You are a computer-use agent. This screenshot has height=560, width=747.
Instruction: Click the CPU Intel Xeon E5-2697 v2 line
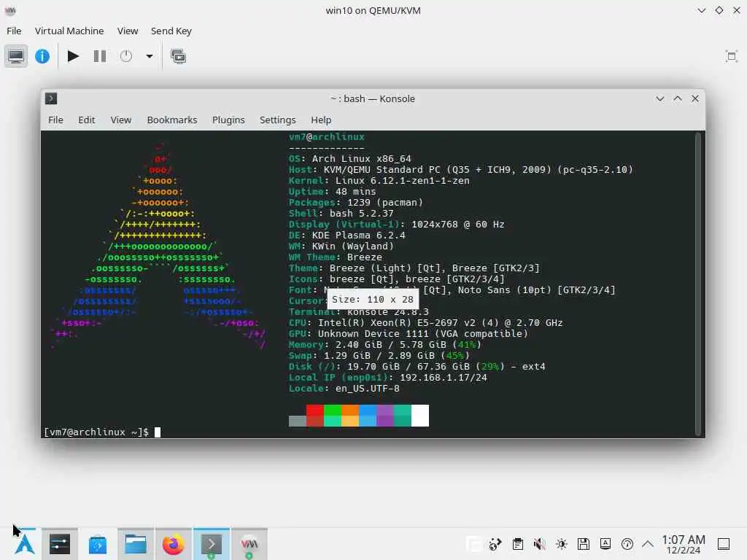(x=425, y=323)
